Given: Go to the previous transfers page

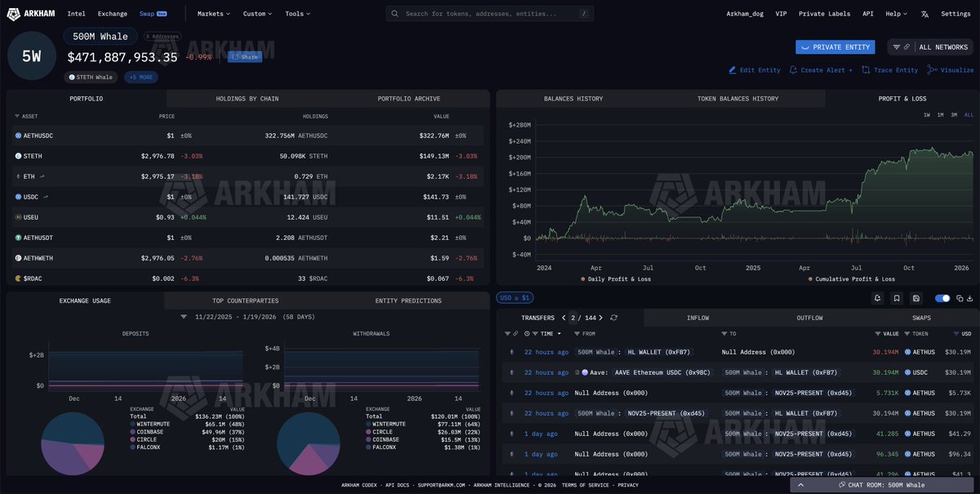Looking at the screenshot, I should 563,318.
